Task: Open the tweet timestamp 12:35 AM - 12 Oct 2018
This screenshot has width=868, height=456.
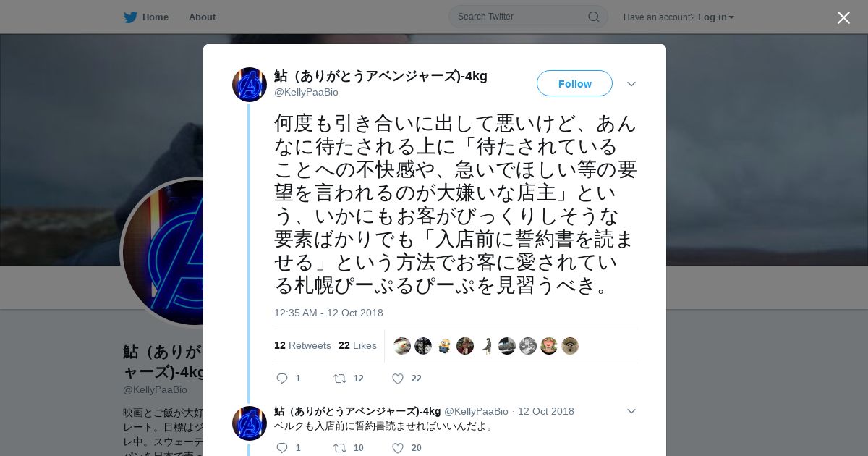Action: pos(328,313)
